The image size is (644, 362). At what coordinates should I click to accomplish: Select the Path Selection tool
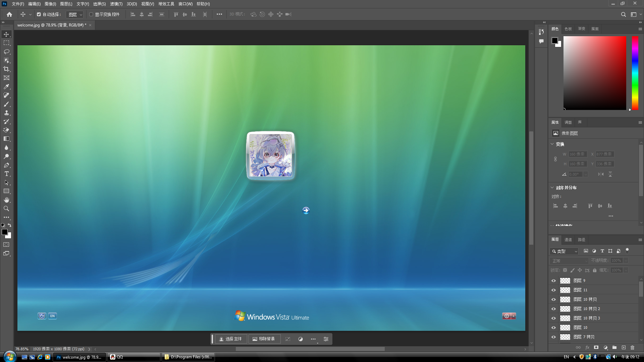coord(6,182)
